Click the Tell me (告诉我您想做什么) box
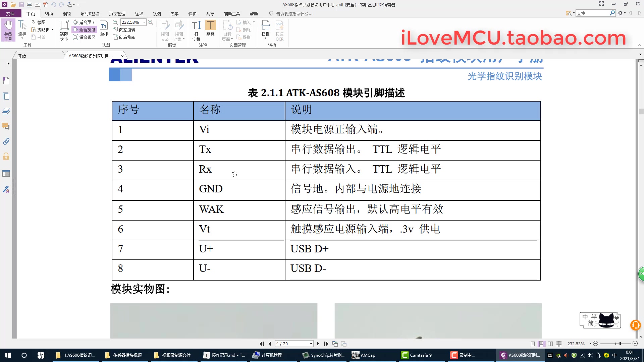 (x=291, y=14)
